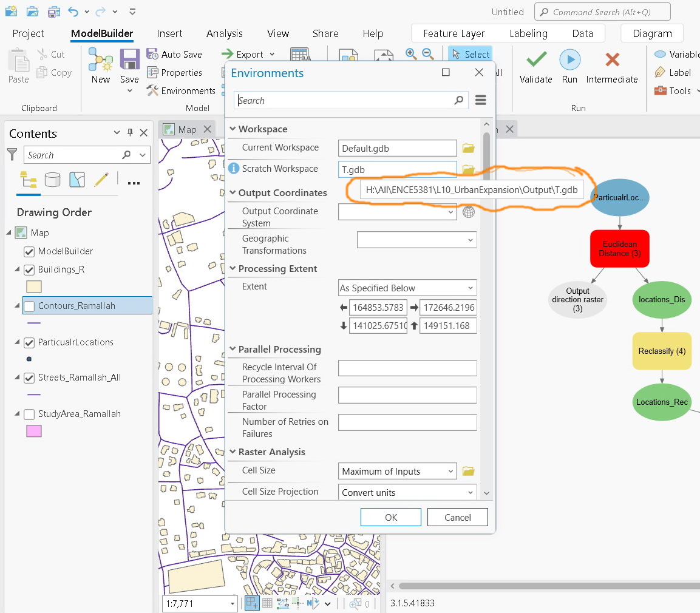
Task: Toggle the Auto Save option
Action: pos(175,54)
